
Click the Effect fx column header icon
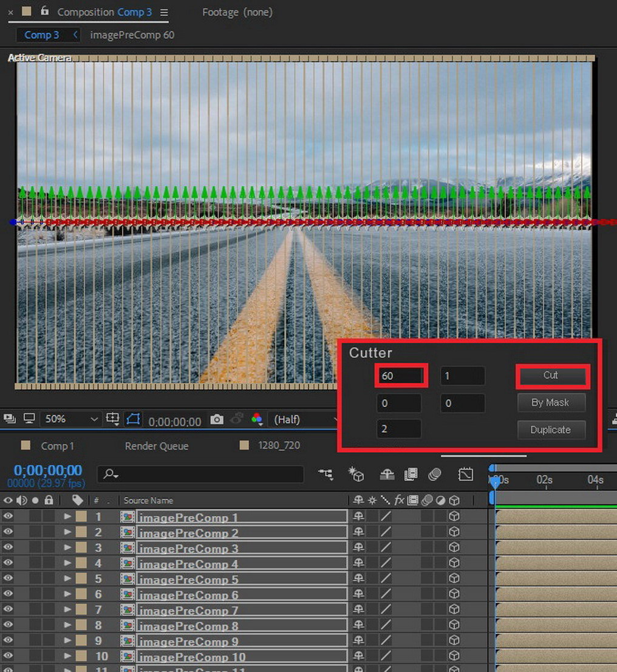pyautogui.click(x=399, y=499)
